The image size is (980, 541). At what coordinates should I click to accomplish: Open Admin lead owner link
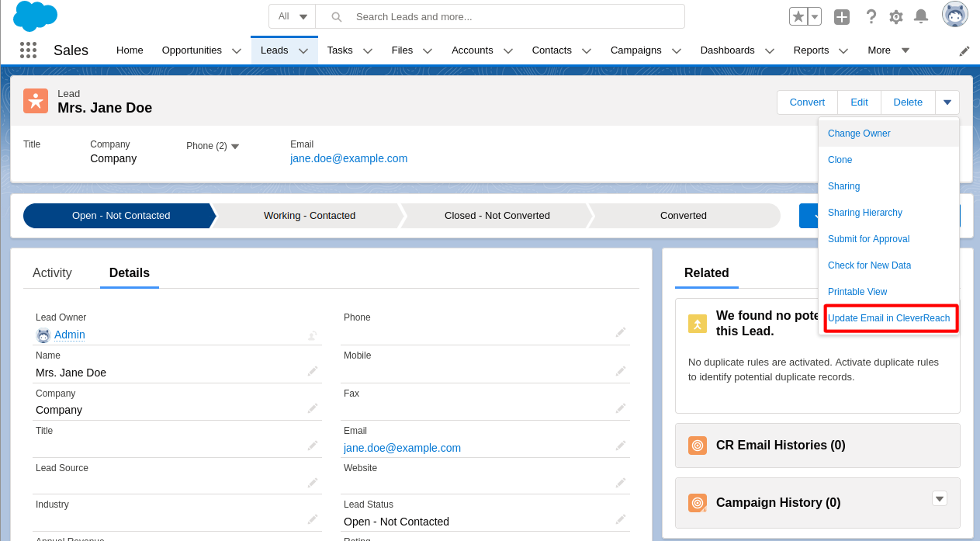70,335
